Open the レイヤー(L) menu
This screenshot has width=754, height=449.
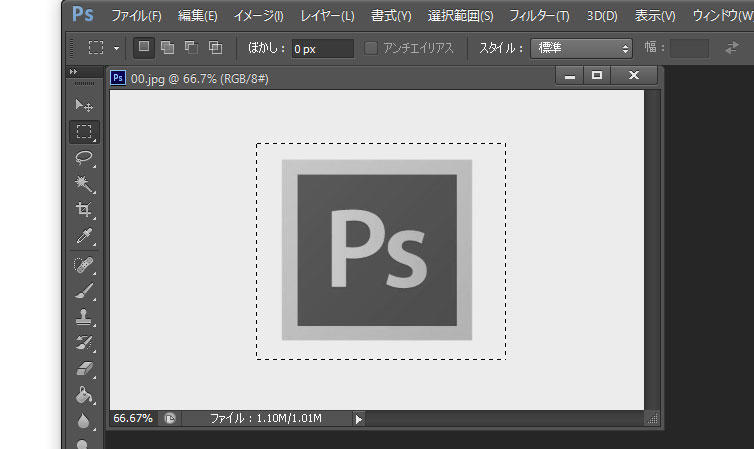pyautogui.click(x=327, y=16)
